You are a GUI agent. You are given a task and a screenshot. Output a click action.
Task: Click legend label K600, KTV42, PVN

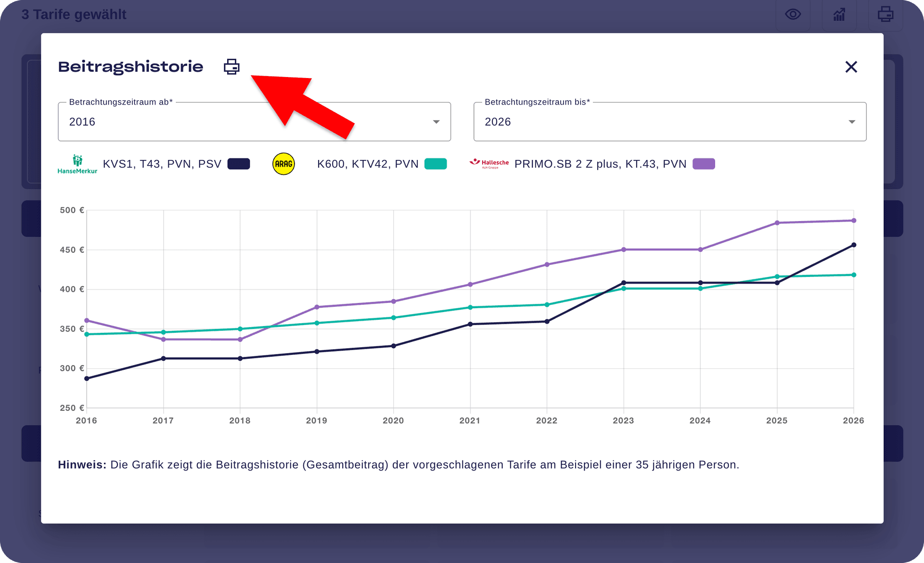click(368, 164)
